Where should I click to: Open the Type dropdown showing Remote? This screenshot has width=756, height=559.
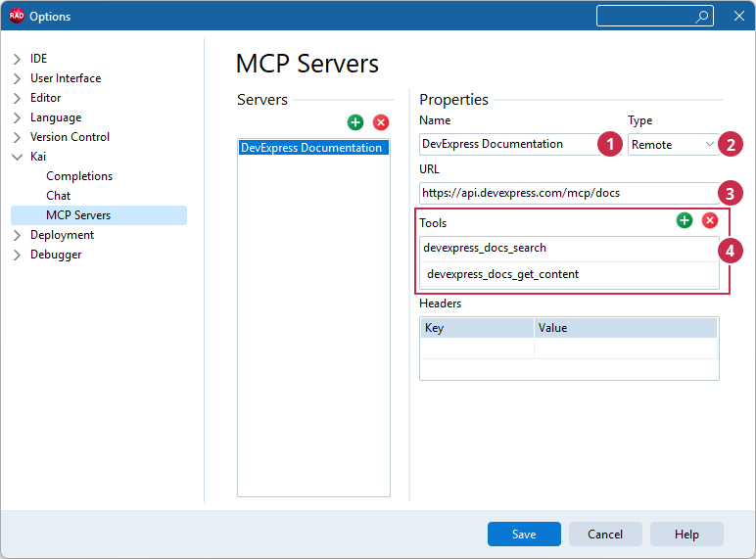coord(673,145)
